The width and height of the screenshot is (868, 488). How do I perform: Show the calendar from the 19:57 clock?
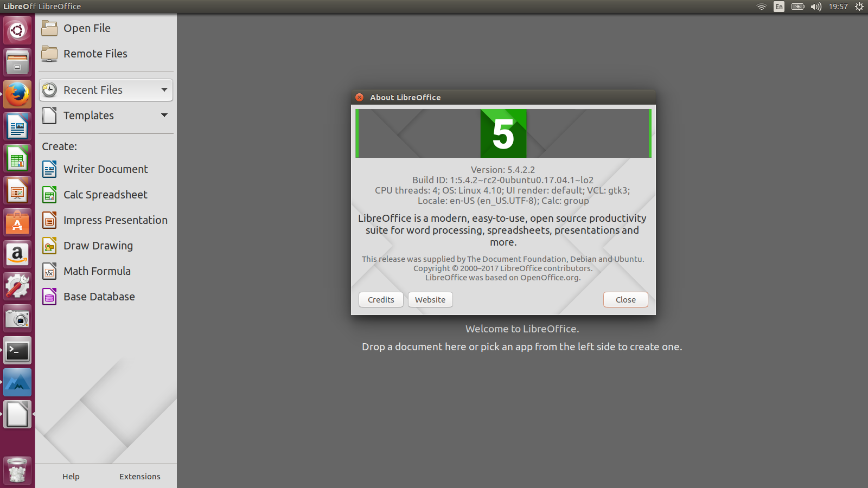[x=838, y=7]
